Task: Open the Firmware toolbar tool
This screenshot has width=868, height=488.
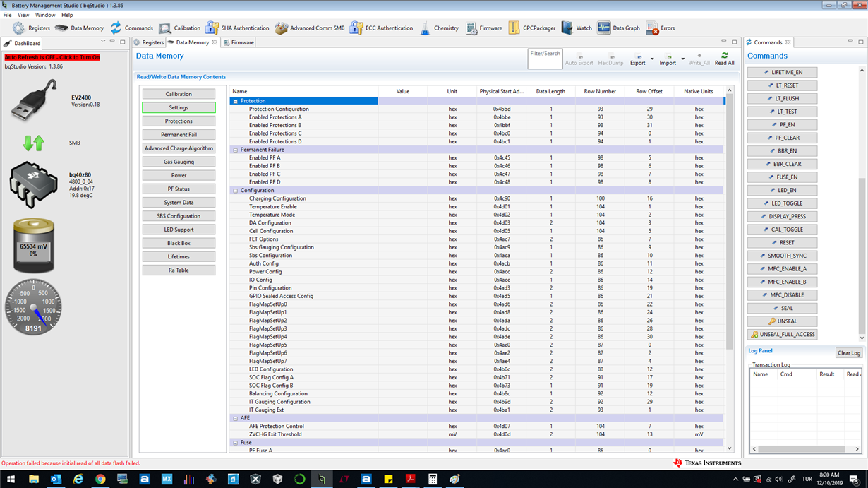Action: tap(483, 28)
